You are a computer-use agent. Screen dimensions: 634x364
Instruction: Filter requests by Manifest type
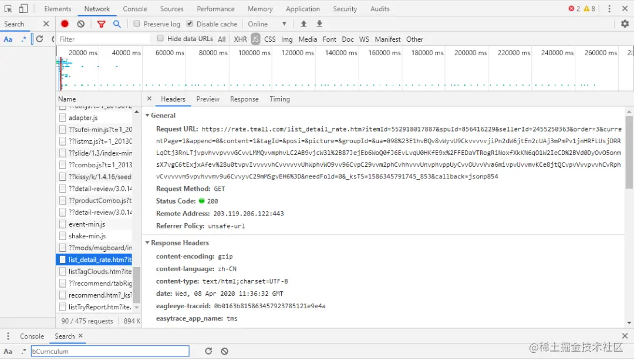coord(387,39)
